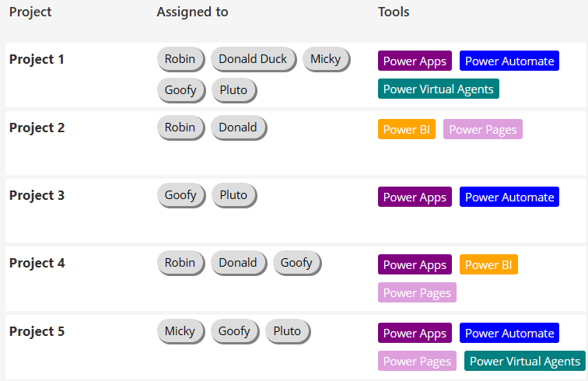This screenshot has width=588, height=381.
Task: Select the Project 4 row title
Action: (37, 264)
